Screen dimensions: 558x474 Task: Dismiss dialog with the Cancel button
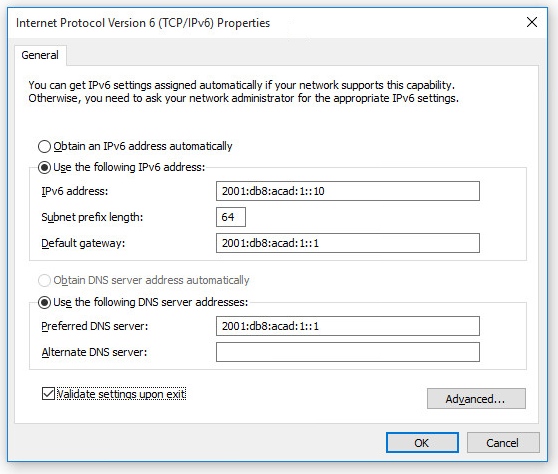(x=503, y=443)
